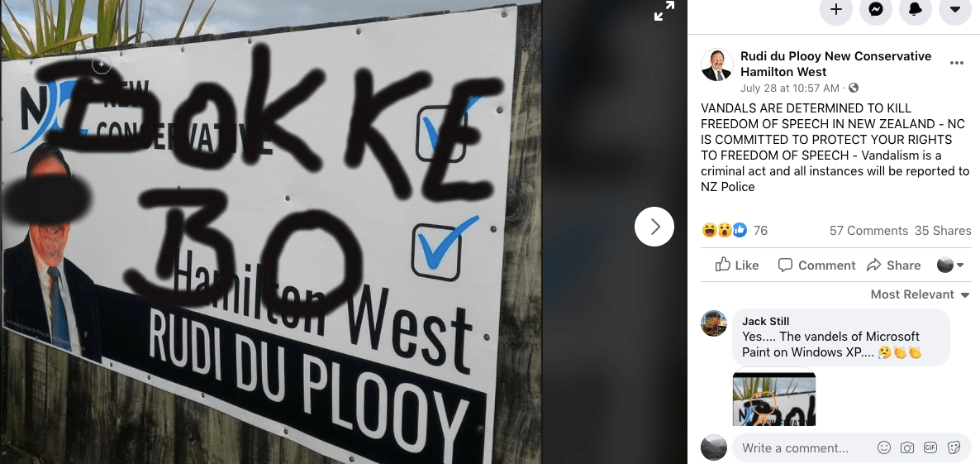This screenshot has width=980, height=464.
Task: Like the post
Action: pyautogui.click(x=737, y=265)
